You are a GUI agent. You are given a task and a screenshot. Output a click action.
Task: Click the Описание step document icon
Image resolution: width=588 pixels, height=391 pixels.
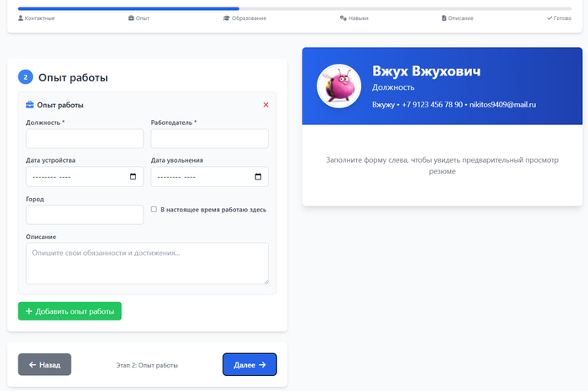(444, 18)
